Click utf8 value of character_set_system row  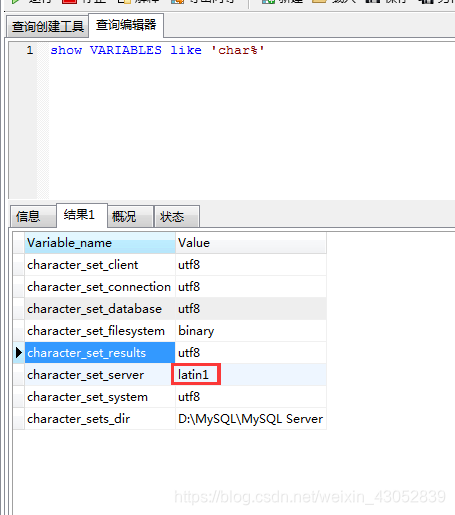click(251, 397)
